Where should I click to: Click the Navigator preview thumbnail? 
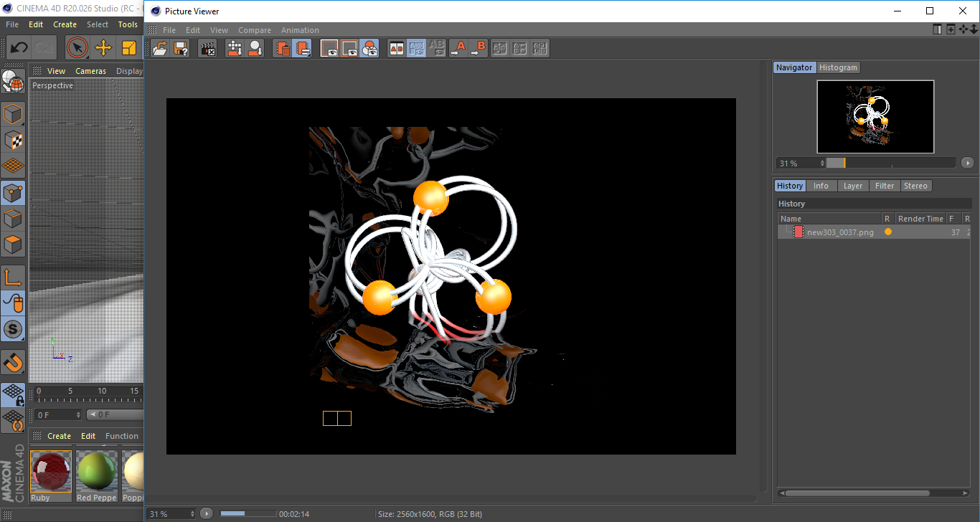pos(875,116)
